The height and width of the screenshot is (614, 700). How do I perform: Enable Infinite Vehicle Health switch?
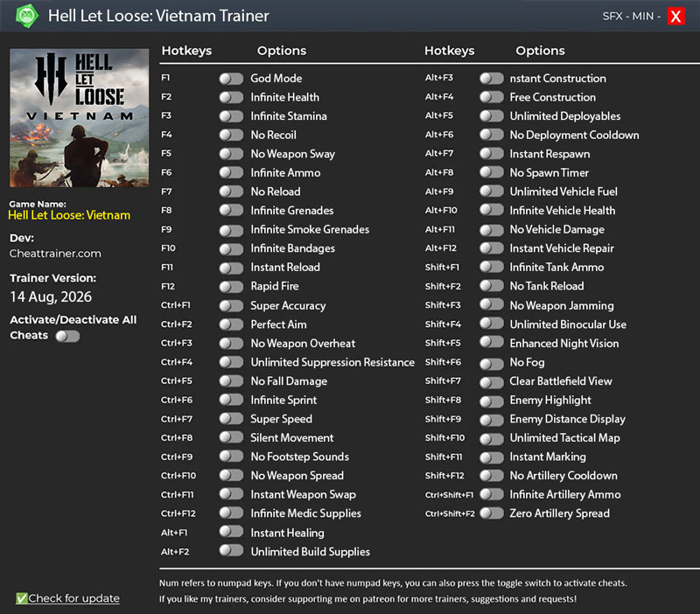(492, 211)
